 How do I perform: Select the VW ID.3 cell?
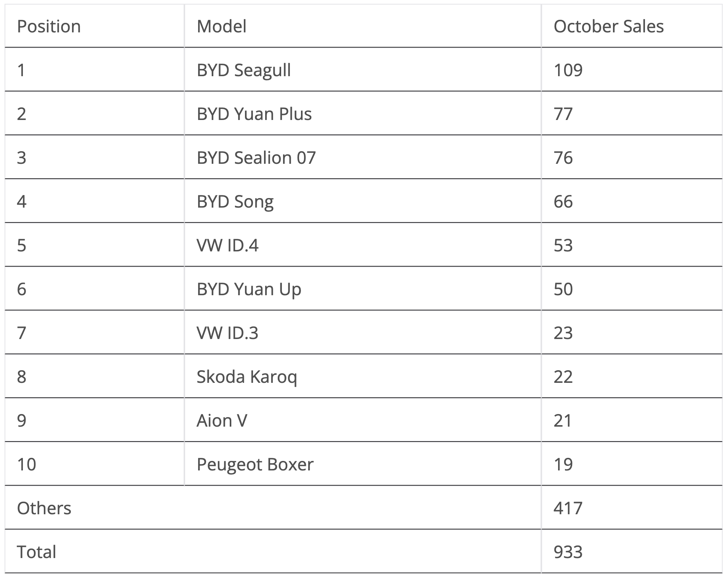click(227, 333)
